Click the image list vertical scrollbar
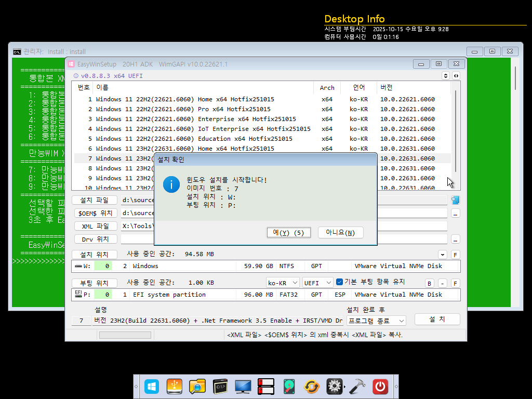Viewport: 532px width, 399px height. tap(455, 136)
